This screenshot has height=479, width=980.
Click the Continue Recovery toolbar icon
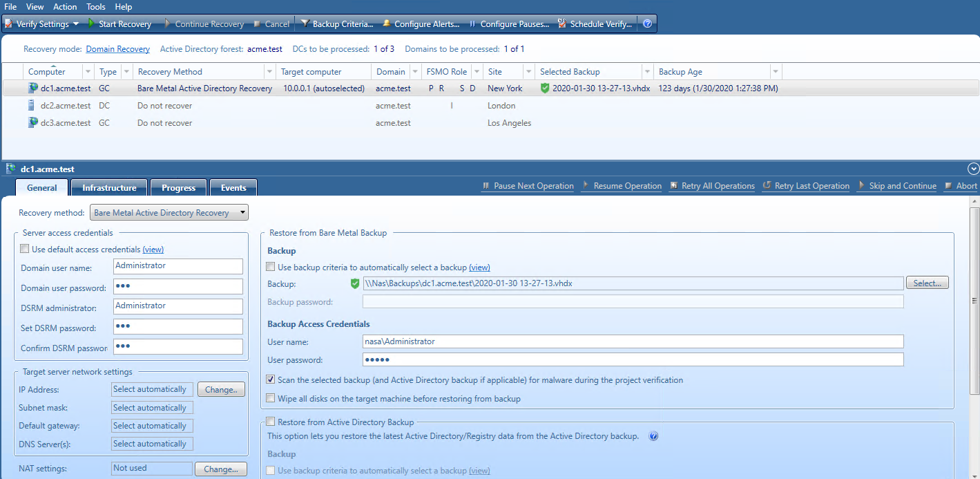[168, 24]
